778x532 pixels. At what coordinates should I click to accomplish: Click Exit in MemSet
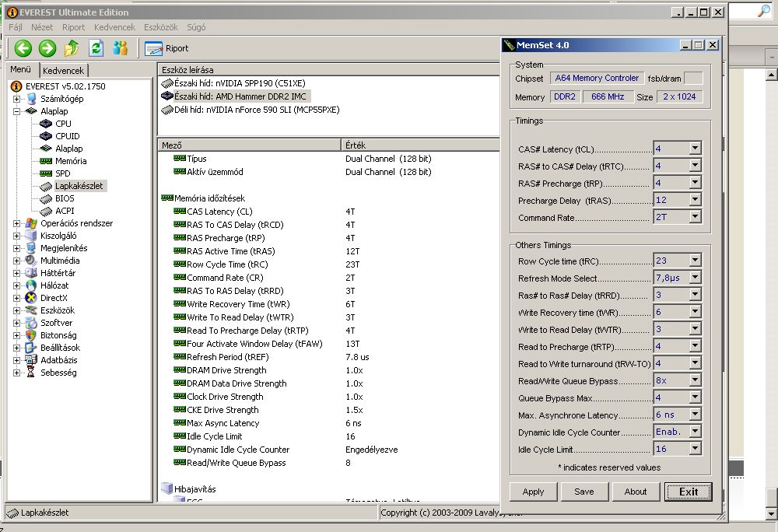(689, 492)
